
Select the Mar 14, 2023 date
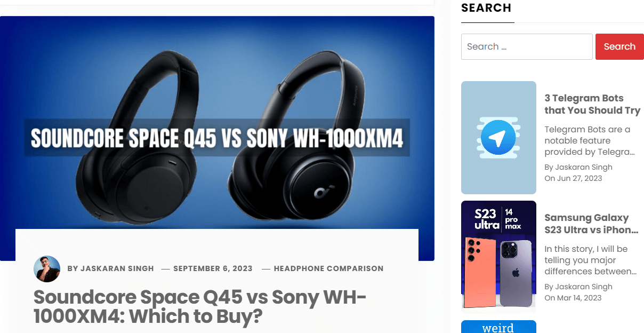[x=579, y=298]
